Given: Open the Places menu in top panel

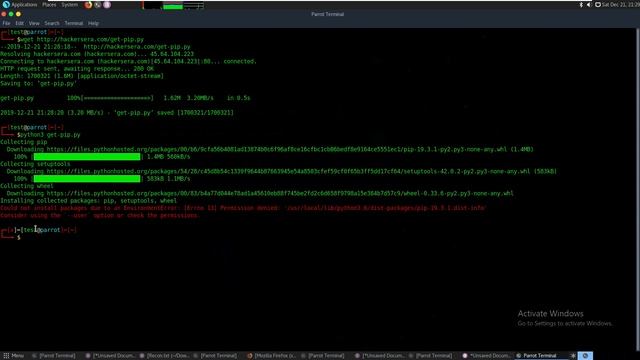Looking at the screenshot, I should pyautogui.click(x=49, y=5).
